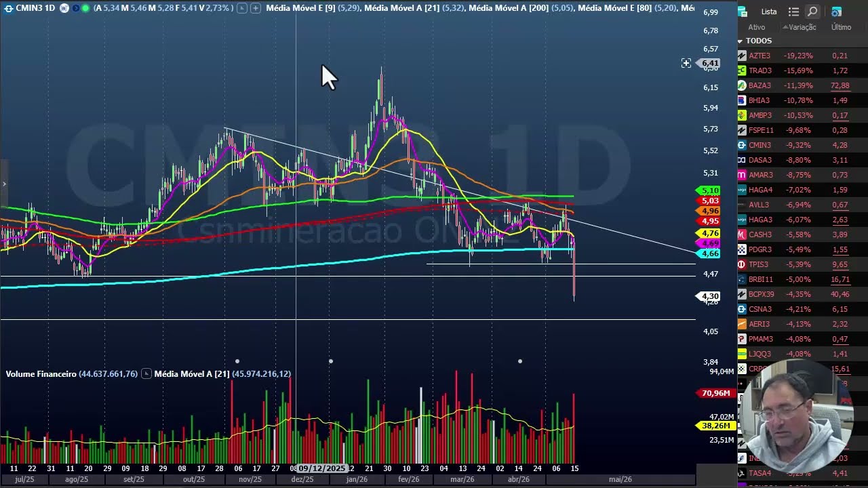Click the 09/12/2025 date marker on time axis
This screenshot has width=868, height=488.
[322, 468]
